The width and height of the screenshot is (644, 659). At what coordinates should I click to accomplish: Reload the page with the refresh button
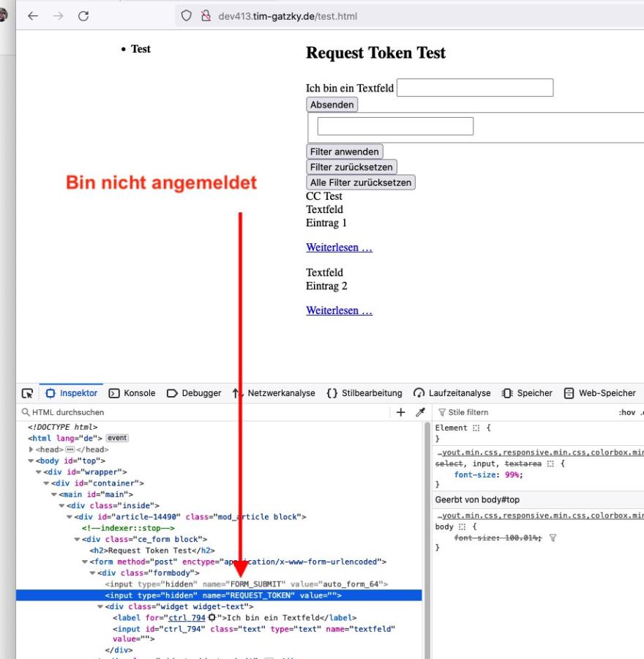click(x=83, y=16)
